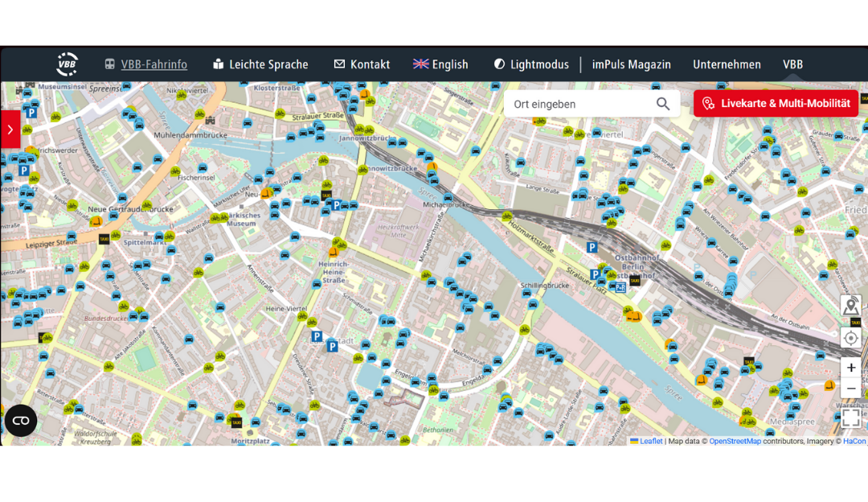Zoom out using the minus icon
This screenshot has height=502, width=868.
pyautogui.click(x=850, y=388)
